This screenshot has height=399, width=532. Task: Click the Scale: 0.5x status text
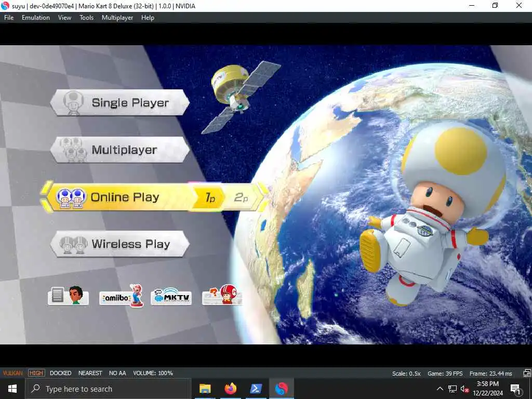pos(406,374)
